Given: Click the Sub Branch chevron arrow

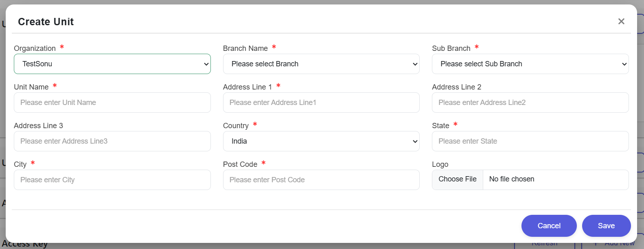Looking at the screenshot, I should (624, 64).
